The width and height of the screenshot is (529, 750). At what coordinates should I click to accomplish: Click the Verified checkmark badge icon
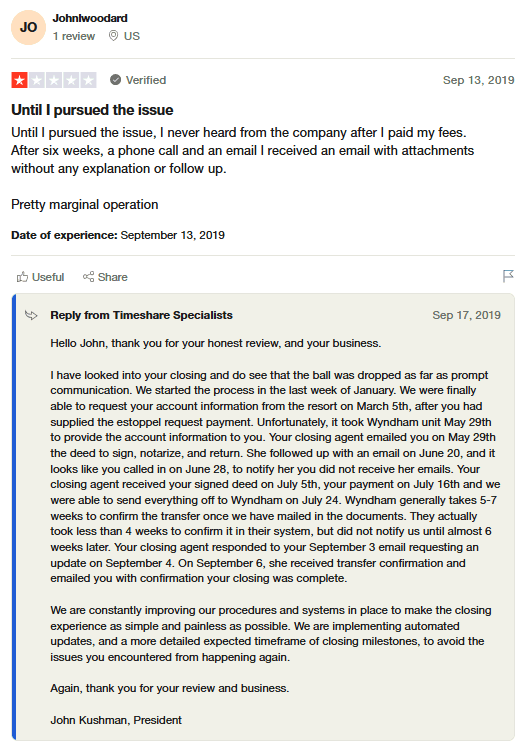115,80
